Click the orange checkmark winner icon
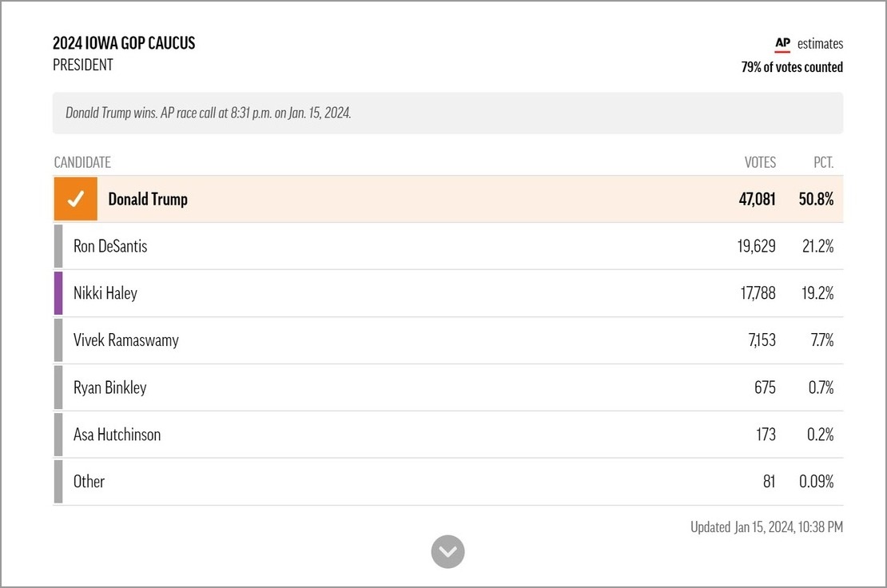This screenshot has width=887, height=588. (76, 199)
